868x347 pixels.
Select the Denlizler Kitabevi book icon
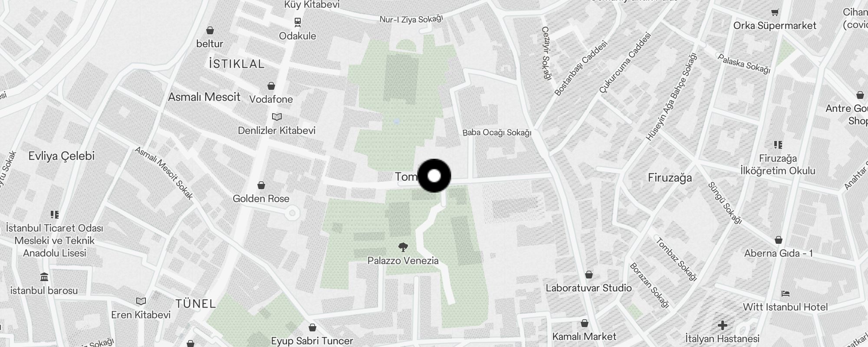coord(277,117)
